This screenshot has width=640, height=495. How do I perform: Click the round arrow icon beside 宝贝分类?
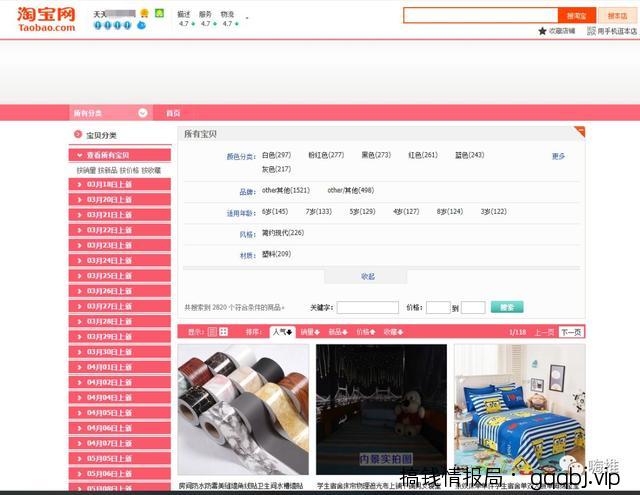coord(78,134)
